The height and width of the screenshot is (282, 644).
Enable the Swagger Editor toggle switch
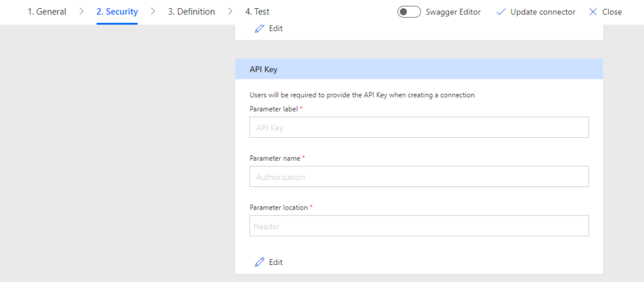409,12
